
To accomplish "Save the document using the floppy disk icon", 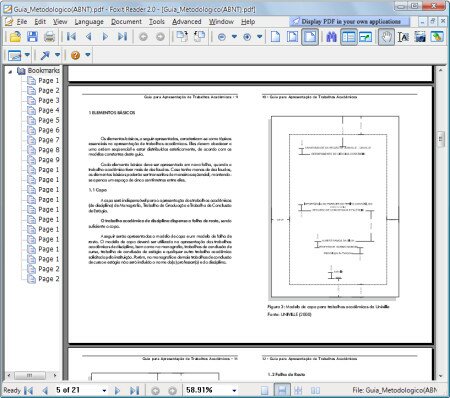I will coord(32,37).
